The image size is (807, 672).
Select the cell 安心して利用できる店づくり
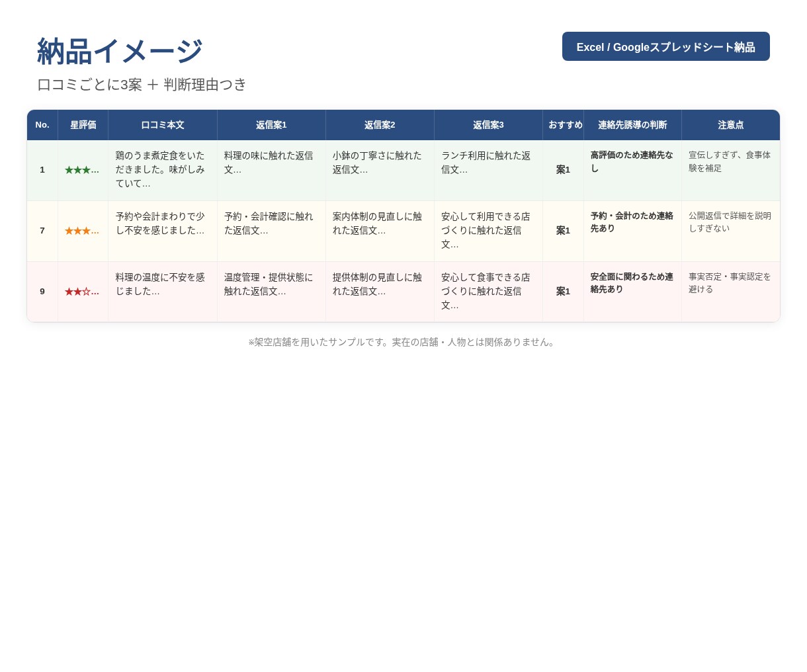488,231
